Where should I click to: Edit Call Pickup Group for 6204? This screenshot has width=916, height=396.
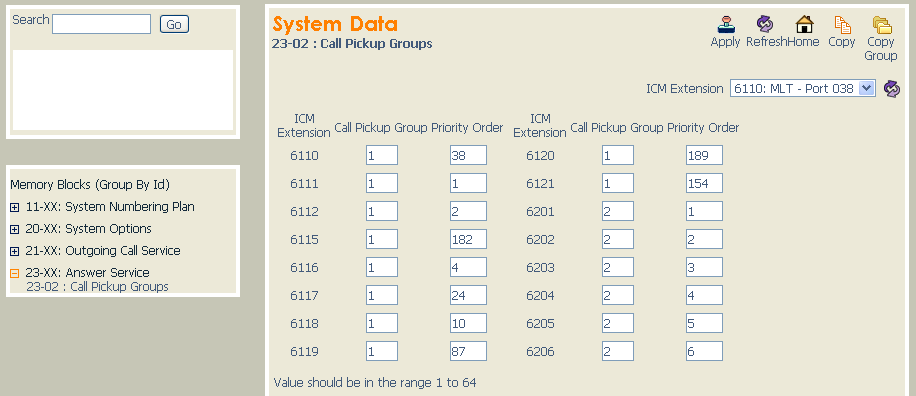[618, 296]
